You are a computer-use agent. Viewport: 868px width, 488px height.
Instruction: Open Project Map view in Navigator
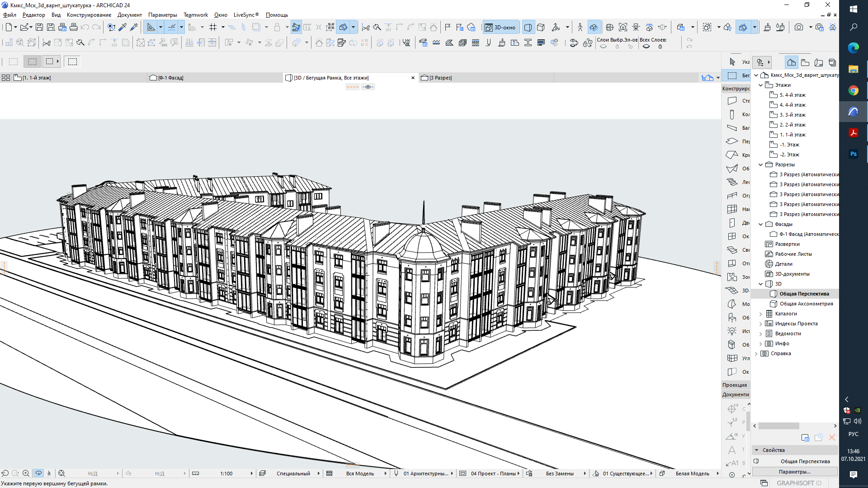[791, 62]
